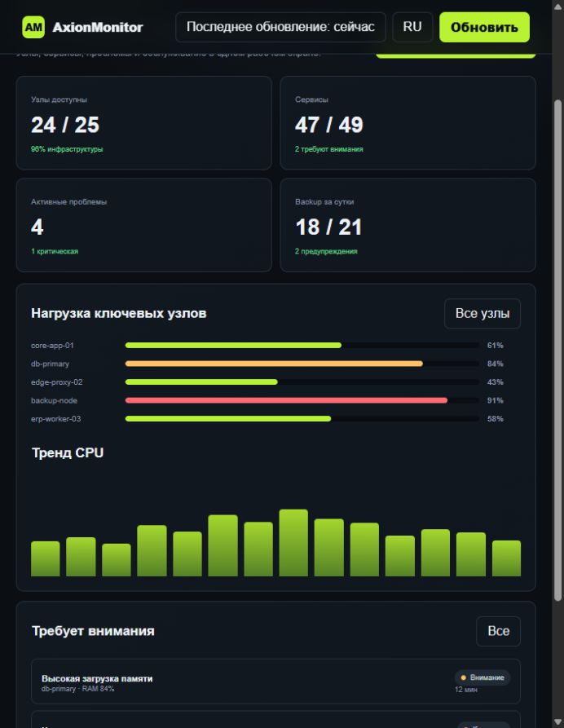564x728 pixels.
Task: Click the scrollbar up arrow
Action: [x=558, y=6]
